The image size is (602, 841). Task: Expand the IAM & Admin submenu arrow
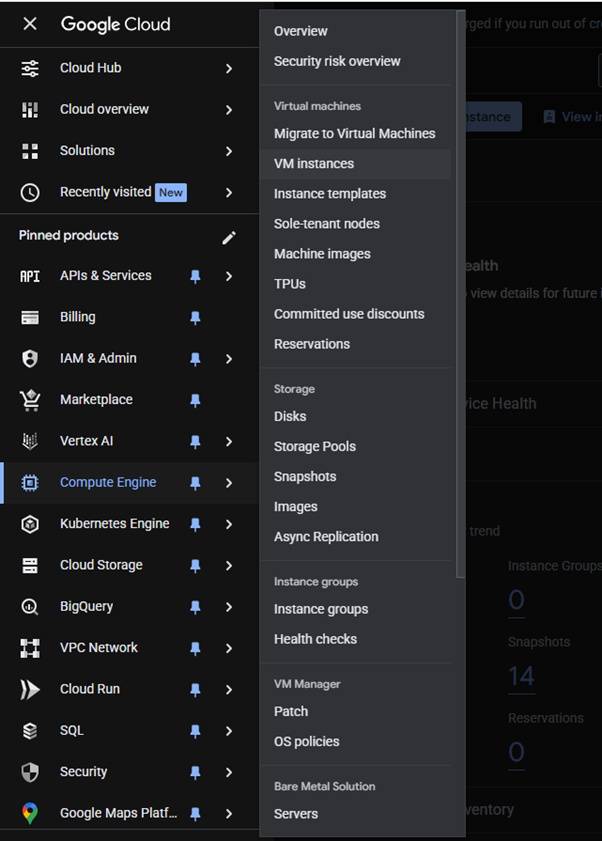click(x=229, y=359)
